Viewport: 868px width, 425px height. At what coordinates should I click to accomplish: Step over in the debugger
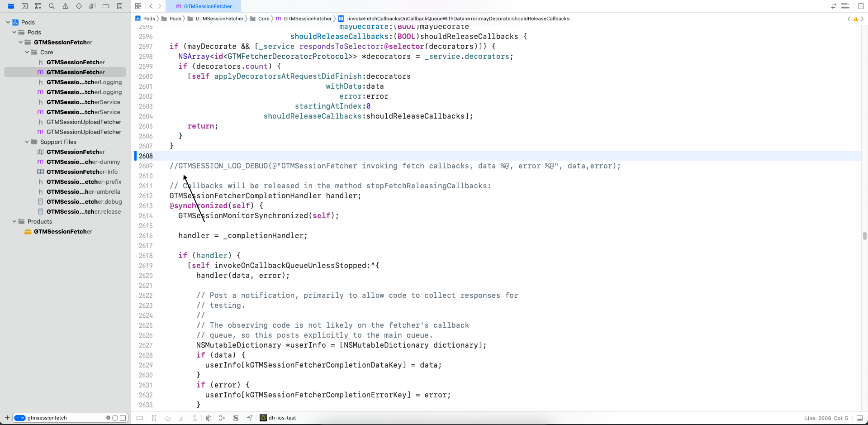(167, 418)
